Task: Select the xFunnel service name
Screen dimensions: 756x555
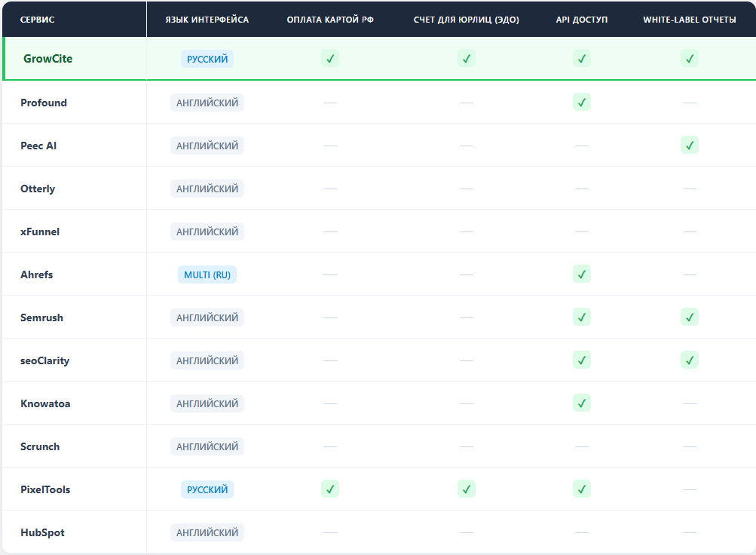Action: [x=39, y=232]
